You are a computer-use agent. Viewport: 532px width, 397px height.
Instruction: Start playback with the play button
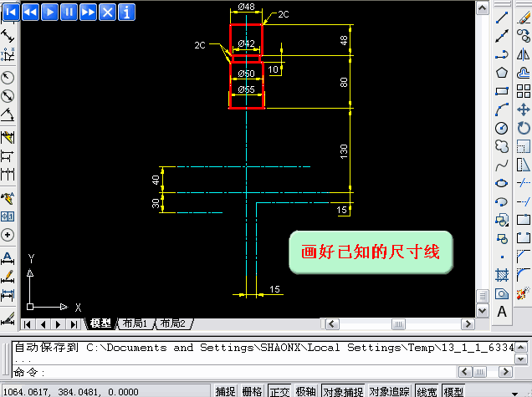coord(49,13)
